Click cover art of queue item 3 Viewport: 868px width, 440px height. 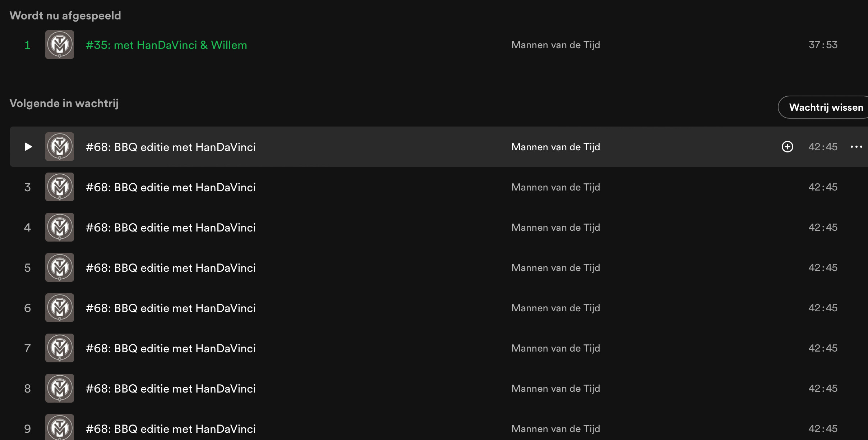click(60, 187)
